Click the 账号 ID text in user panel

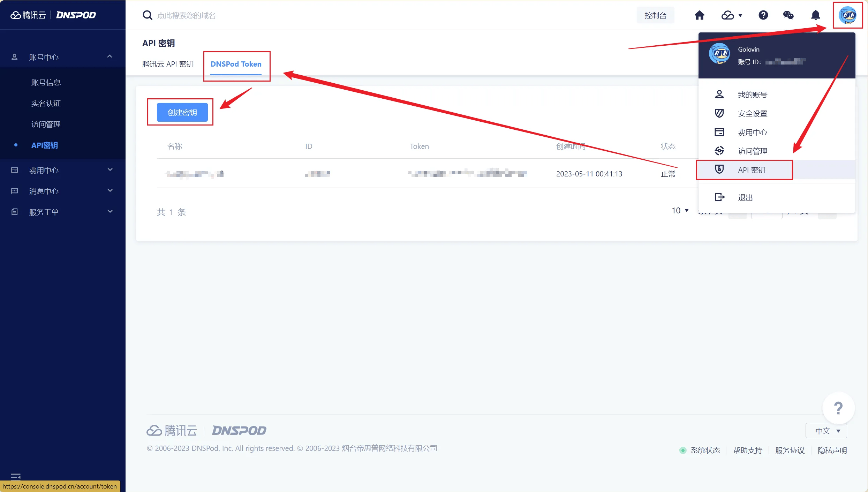[x=749, y=62]
